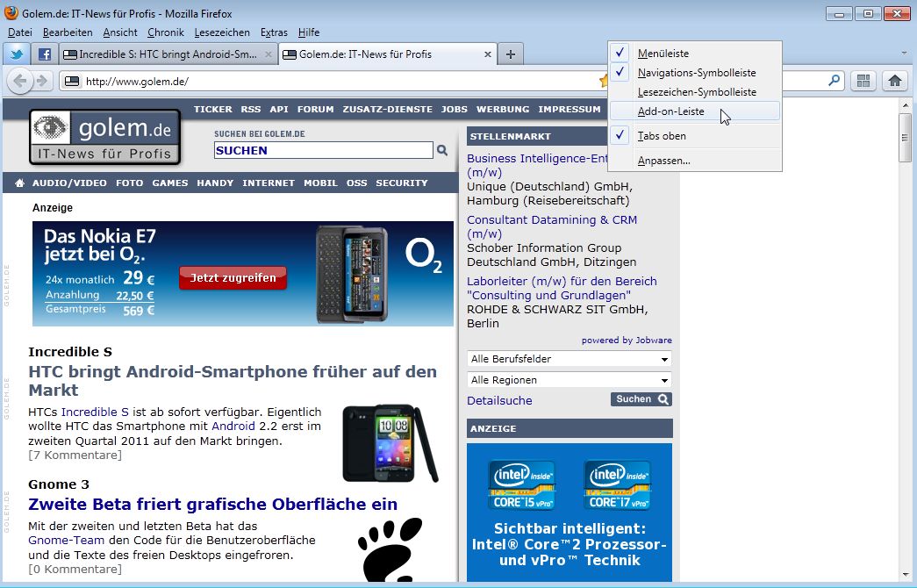
Task: Click inside the SUCHEN BEI GOLEM.DE field
Action: click(323, 150)
